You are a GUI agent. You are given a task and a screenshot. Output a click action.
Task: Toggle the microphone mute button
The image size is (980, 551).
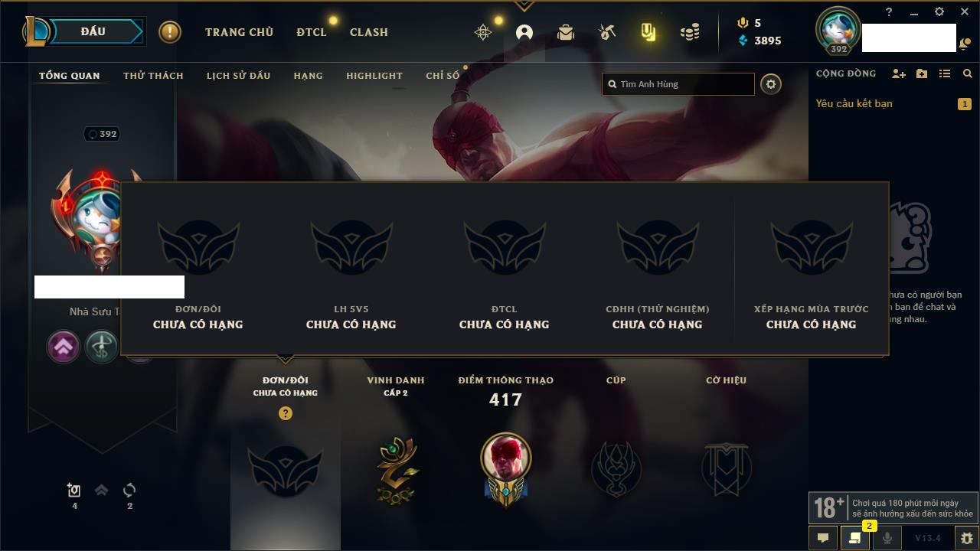887,538
